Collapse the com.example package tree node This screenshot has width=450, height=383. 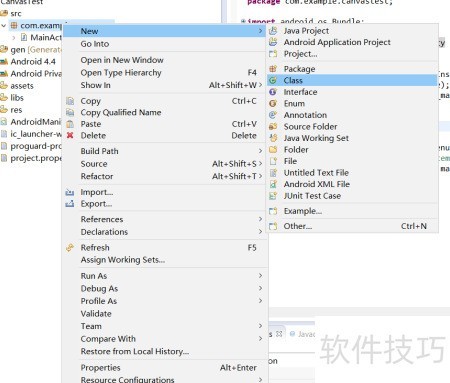tap(4, 25)
